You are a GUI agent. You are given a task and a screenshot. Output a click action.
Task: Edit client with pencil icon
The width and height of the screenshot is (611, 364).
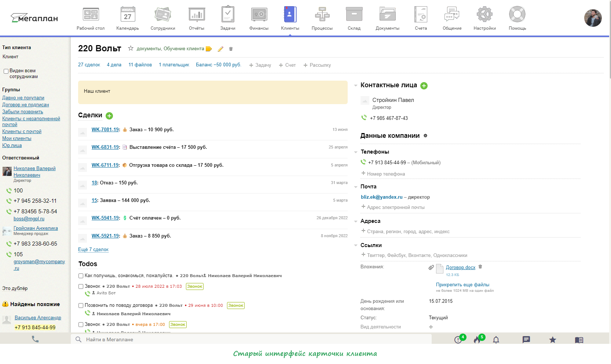click(220, 49)
